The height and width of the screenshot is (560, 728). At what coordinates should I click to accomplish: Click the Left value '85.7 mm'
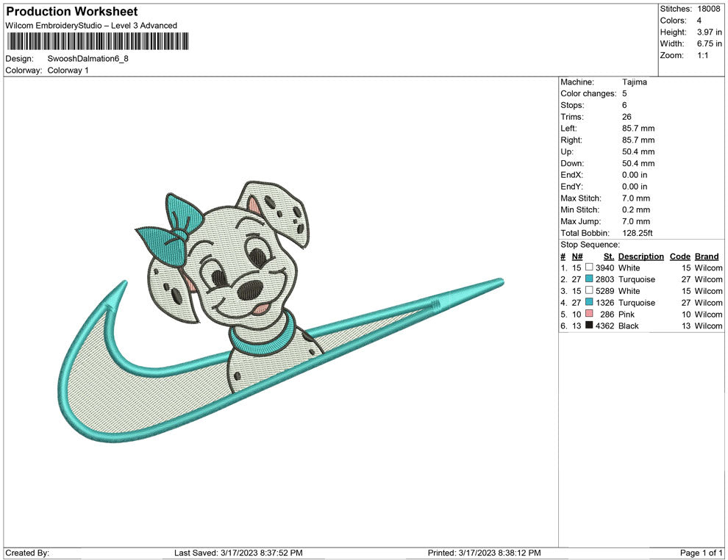coord(638,129)
